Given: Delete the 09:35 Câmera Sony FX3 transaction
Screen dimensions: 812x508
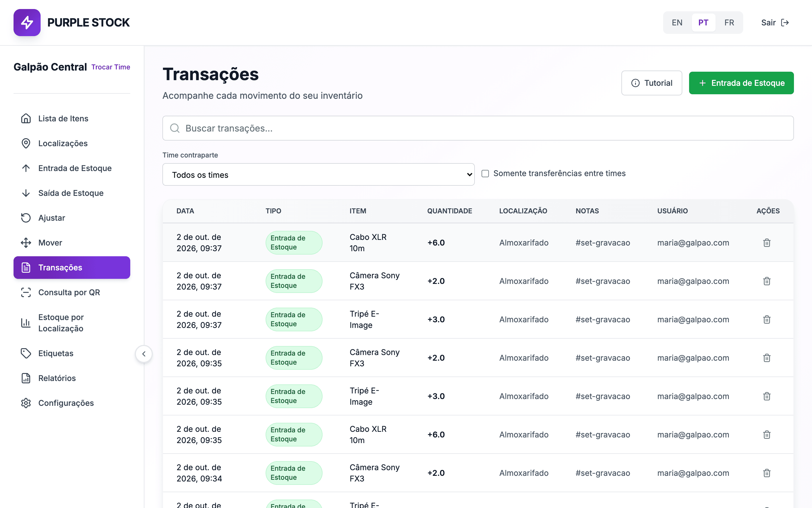Looking at the screenshot, I should pos(767,358).
